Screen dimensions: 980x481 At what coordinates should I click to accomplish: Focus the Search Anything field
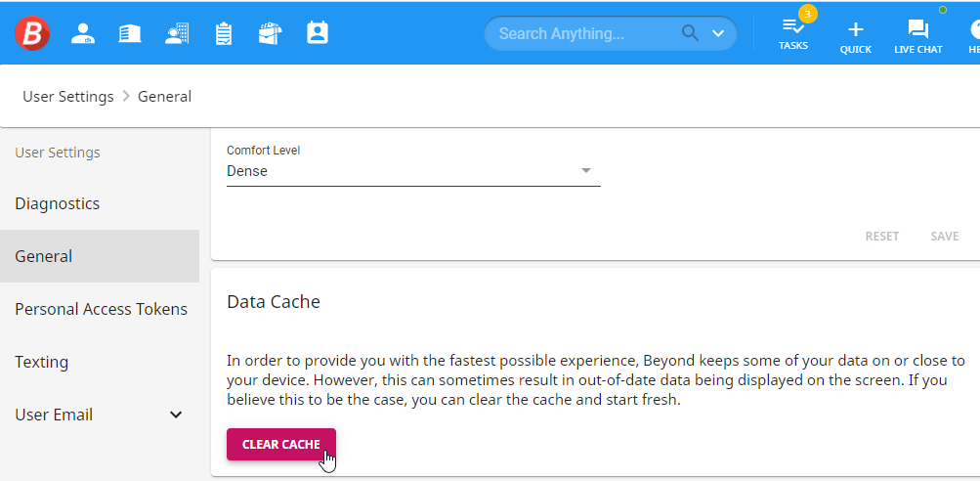coord(581,33)
